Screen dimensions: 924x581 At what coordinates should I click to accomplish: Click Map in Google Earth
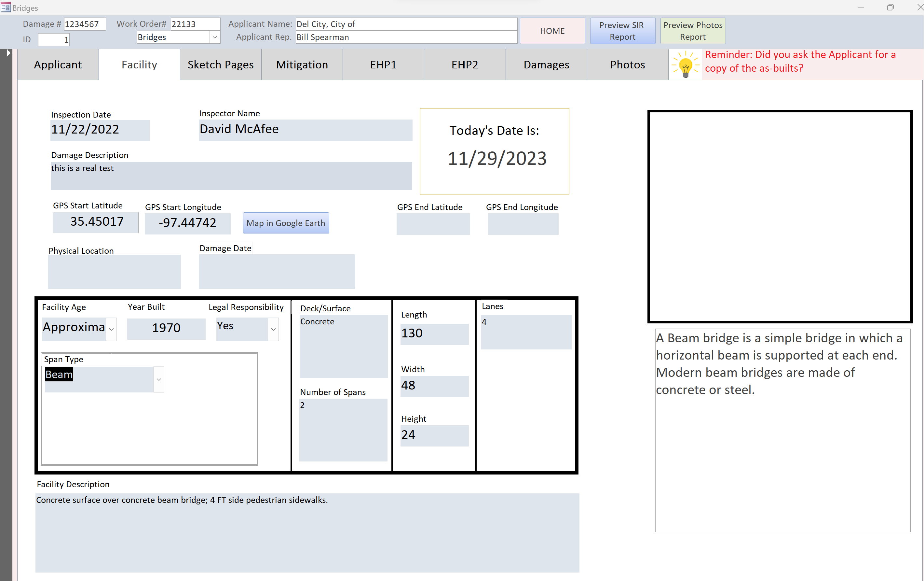point(285,223)
